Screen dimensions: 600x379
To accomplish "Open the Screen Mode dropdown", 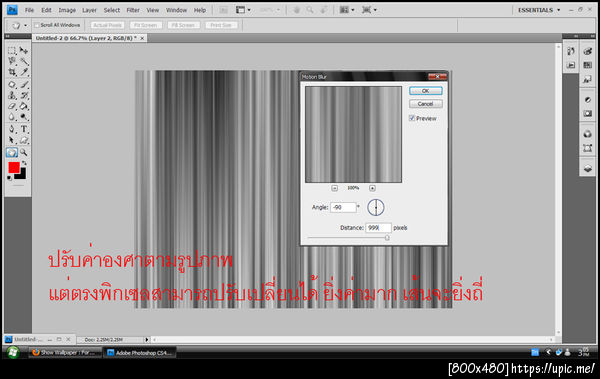I will click(x=369, y=10).
